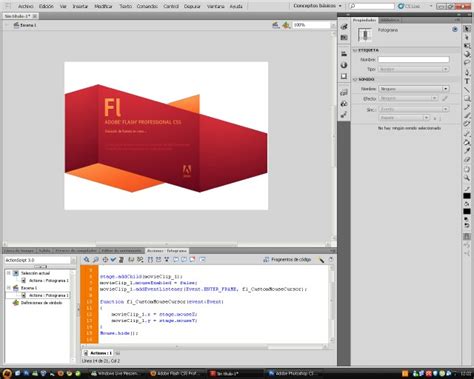Select the Text tool
The width and height of the screenshot is (474, 379).
(467, 81)
